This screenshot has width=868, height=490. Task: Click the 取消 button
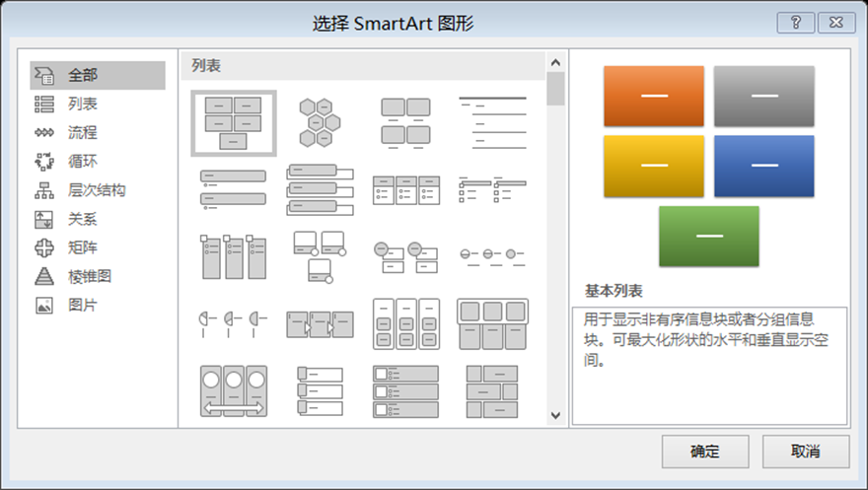point(806,452)
